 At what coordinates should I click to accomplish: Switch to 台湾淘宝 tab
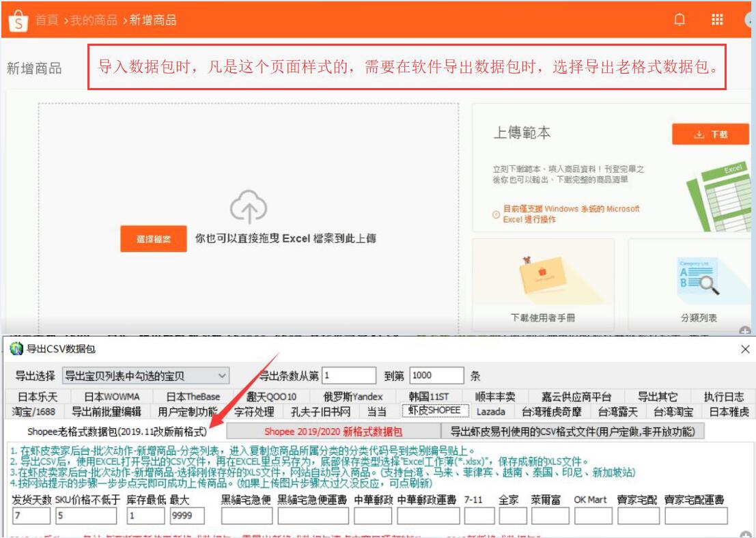pos(673,412)
